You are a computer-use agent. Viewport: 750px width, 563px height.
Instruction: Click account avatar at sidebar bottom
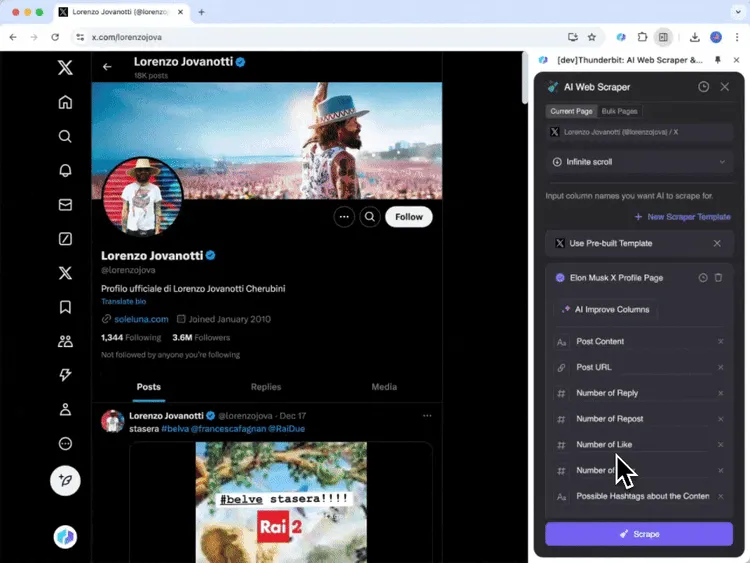click(x=65, y=537)
